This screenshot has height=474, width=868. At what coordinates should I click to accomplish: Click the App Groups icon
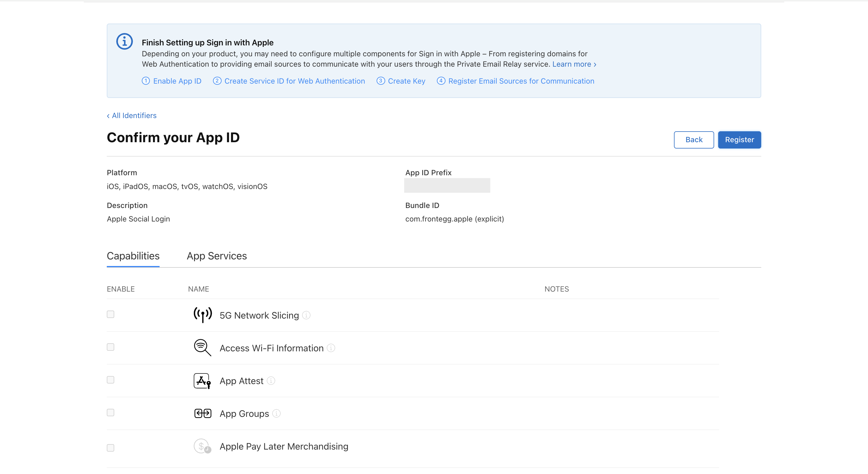(x=203, y=413)
